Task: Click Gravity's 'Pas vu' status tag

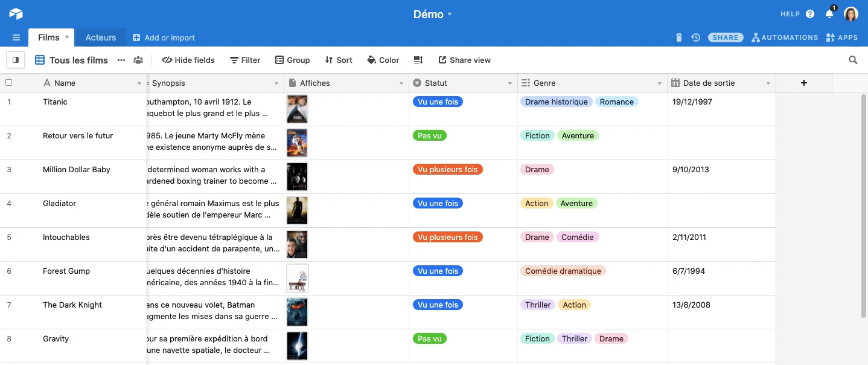Action: [430, 339]
